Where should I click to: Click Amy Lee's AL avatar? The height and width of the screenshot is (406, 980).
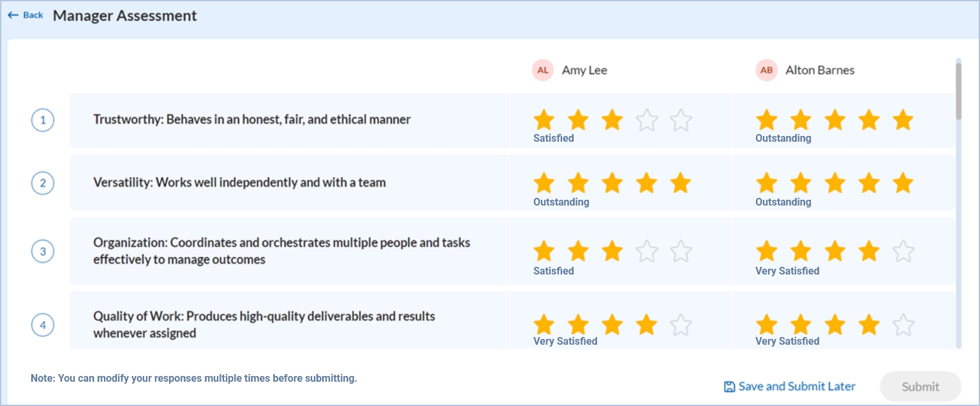coord(542,70)
